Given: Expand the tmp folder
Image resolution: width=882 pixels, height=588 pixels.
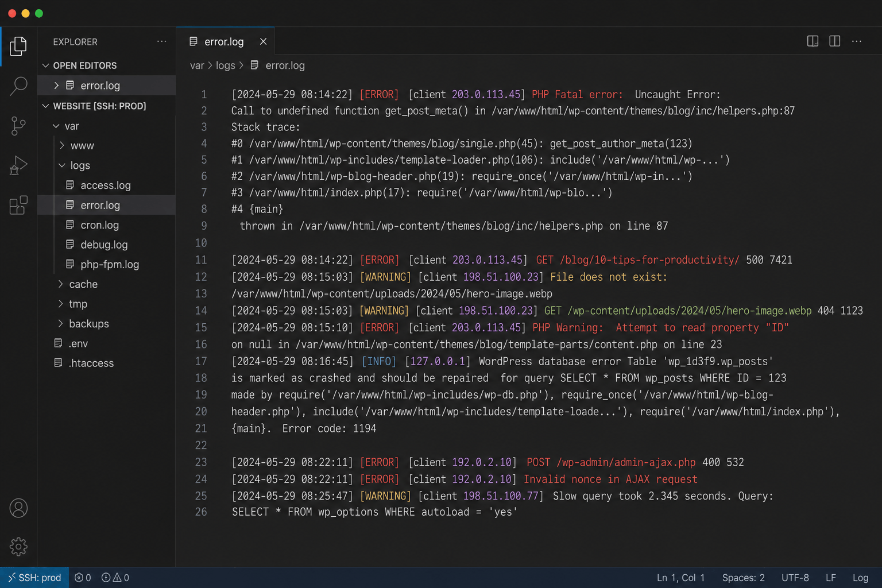Looking at the screenshot, I should pos(60,304).
